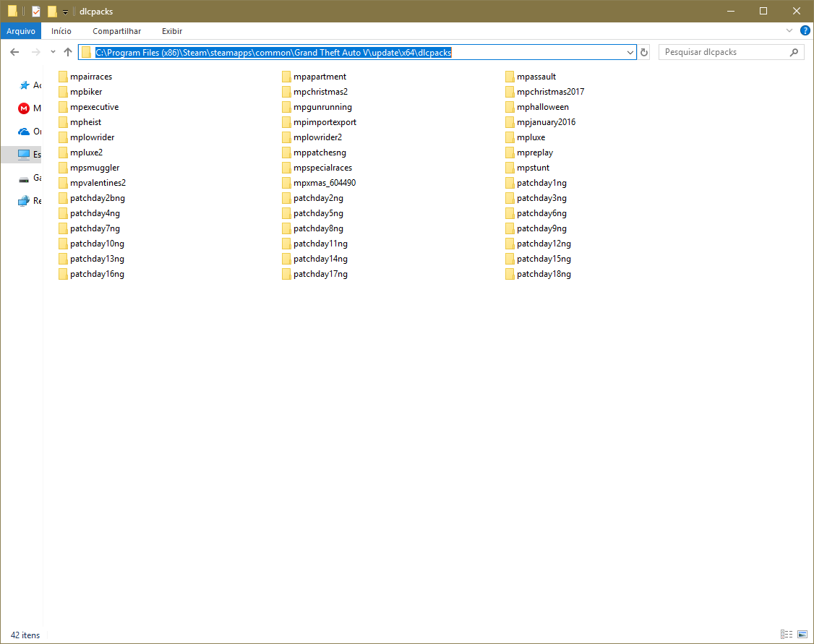Expand the address bar history dropdown
Viewport: 814px width, 644px height.
pyautogui.click(x=630, y=53)
